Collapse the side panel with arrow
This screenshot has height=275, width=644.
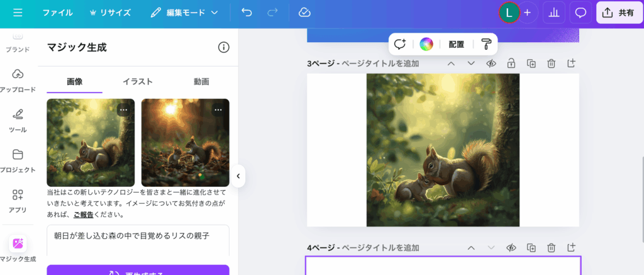[238, 177]
